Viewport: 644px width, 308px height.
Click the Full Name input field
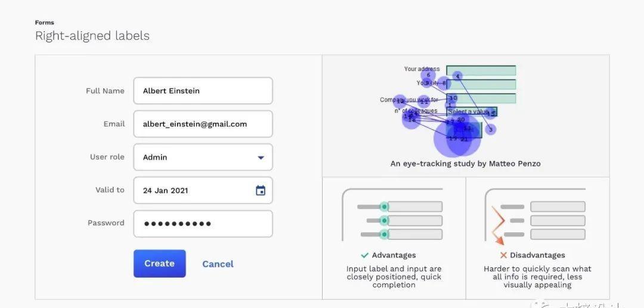203,91
